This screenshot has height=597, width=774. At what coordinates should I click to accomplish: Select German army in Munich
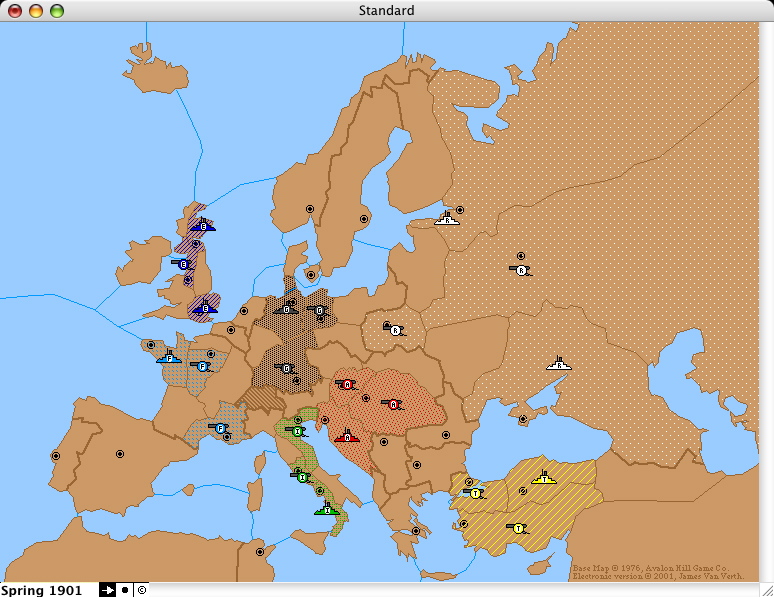(286, 368)
